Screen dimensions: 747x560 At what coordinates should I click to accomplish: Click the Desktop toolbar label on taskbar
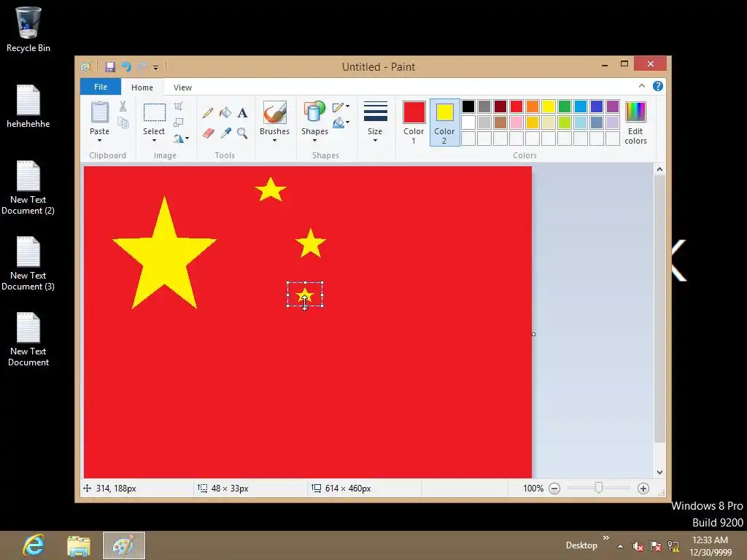coord(581,545)
